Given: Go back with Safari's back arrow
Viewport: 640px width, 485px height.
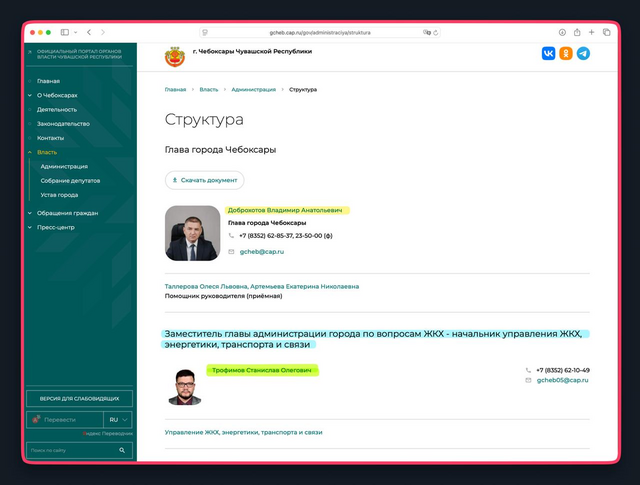Looking at the screenshot, I should tap(89, 32).
